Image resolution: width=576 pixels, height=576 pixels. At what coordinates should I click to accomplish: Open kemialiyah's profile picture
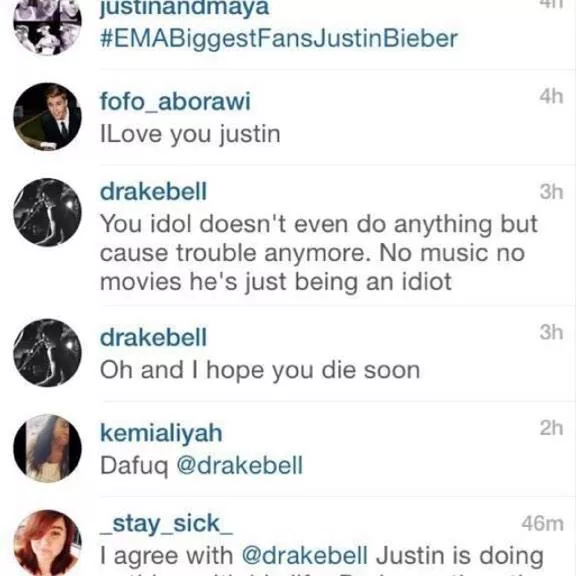(47, 448)
